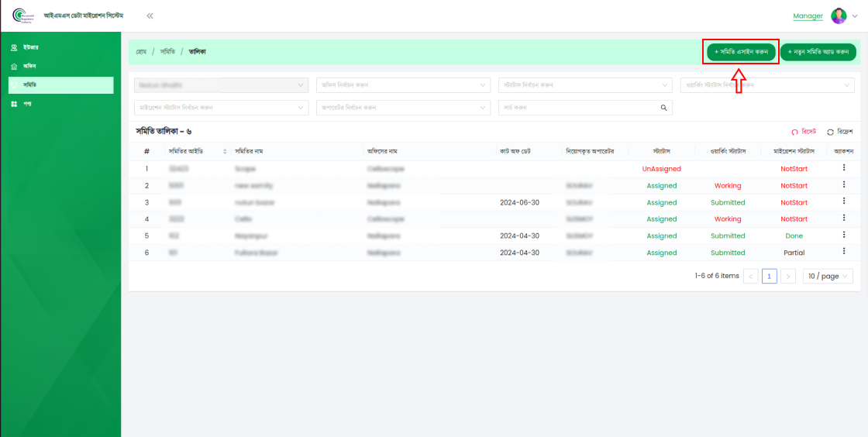Click the রিফ্রেশ refresh icon
868x437 pixels.
tap(831, 132)
